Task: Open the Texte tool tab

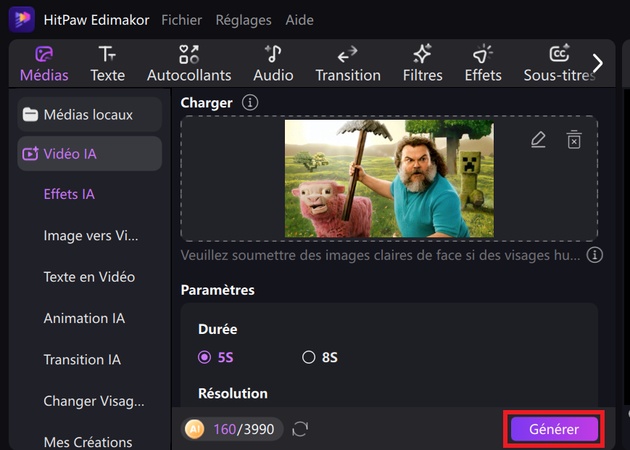Action: [x=107, y=63]
